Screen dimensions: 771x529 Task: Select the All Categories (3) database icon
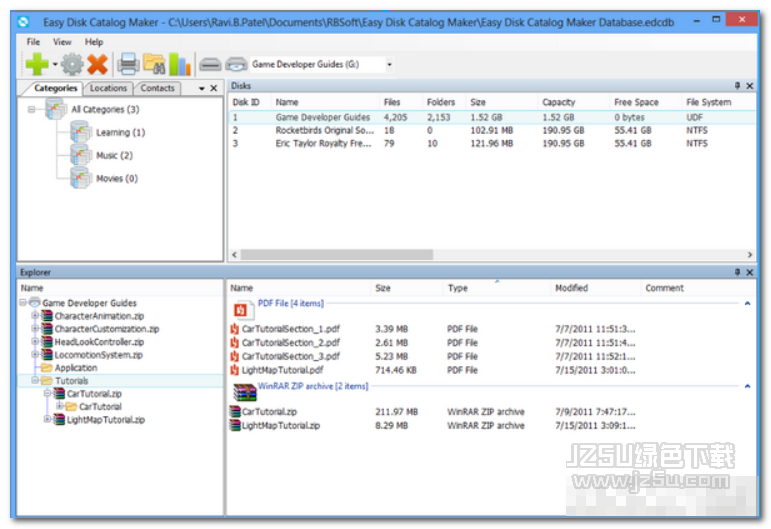coord(56,109)
